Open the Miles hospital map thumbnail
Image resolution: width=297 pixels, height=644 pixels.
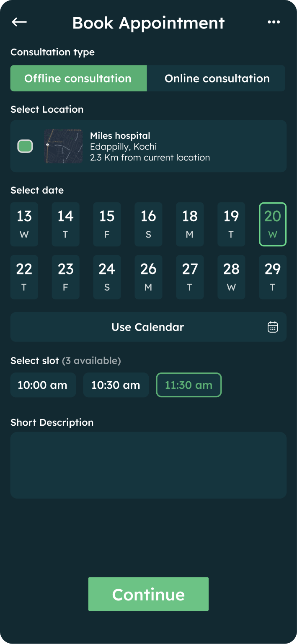point(63,146)
